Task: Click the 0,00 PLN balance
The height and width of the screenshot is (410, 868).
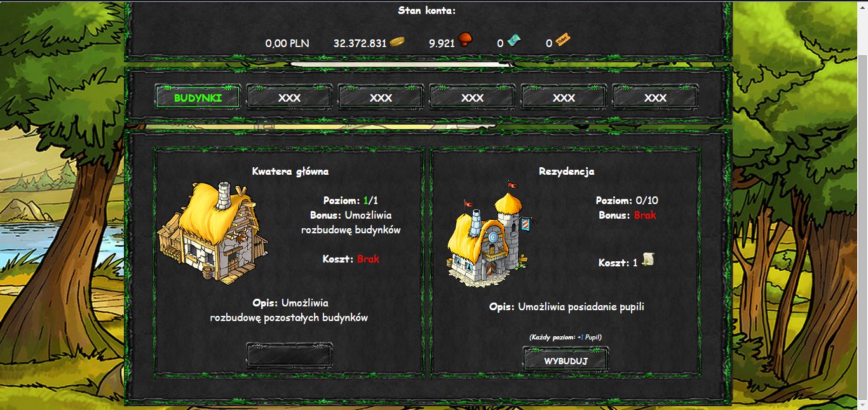Action: pos(287,43)
